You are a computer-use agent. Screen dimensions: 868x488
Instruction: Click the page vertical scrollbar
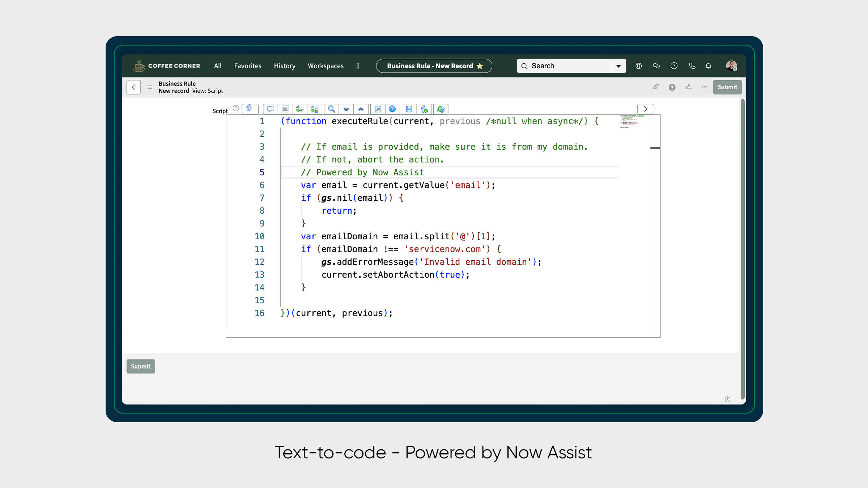(x=743, y=249)
